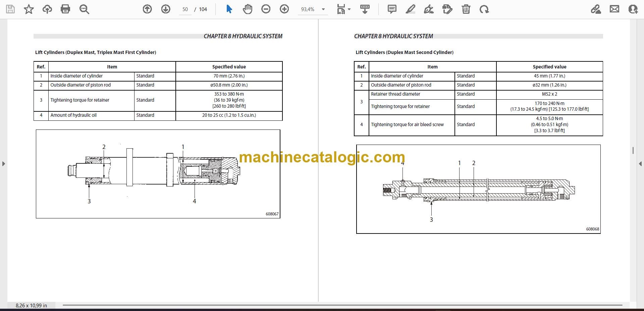Click the "20 to 25 cc" value cell

229,115
